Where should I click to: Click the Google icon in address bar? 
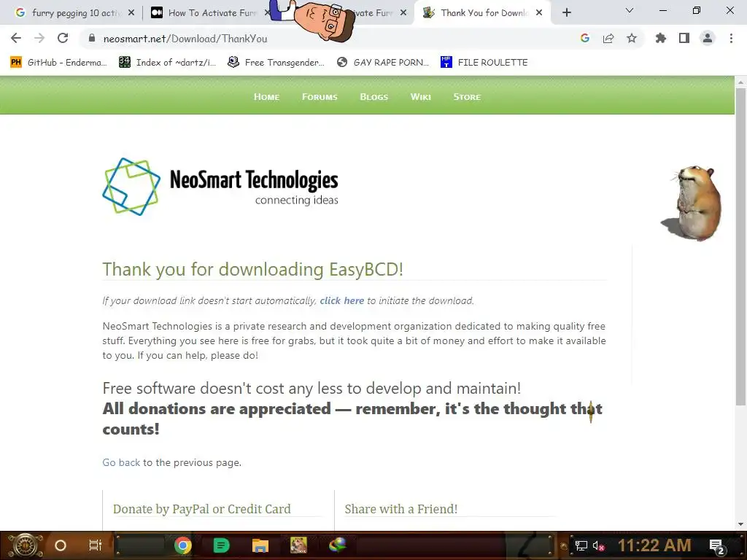[x=585, y=38]
